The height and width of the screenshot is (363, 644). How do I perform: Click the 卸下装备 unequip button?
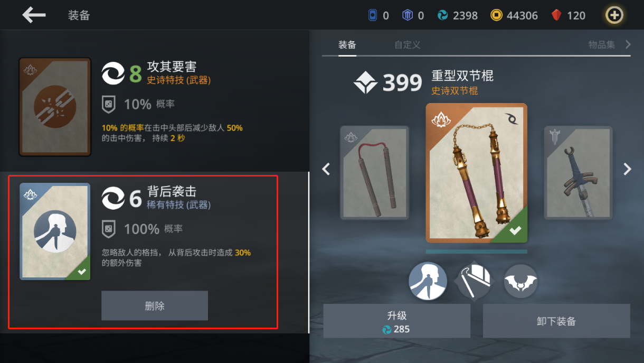556,321
